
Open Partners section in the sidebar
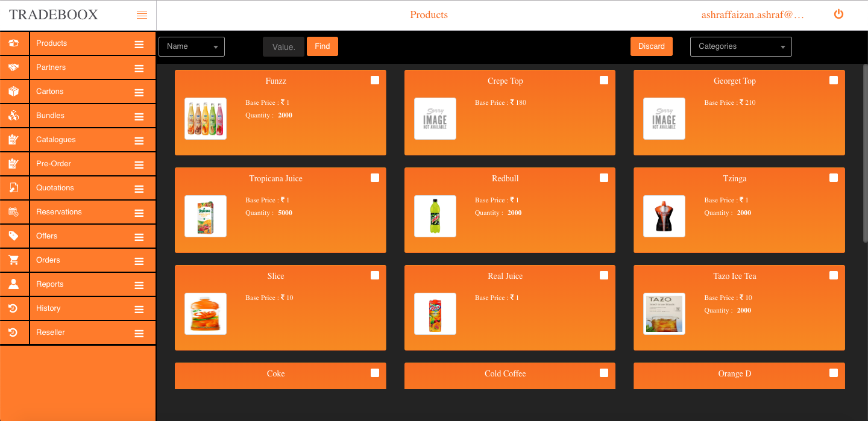(x=51, y=67)
